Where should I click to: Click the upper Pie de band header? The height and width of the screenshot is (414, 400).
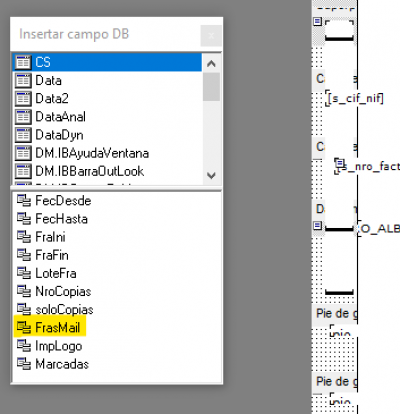point(335,314)
